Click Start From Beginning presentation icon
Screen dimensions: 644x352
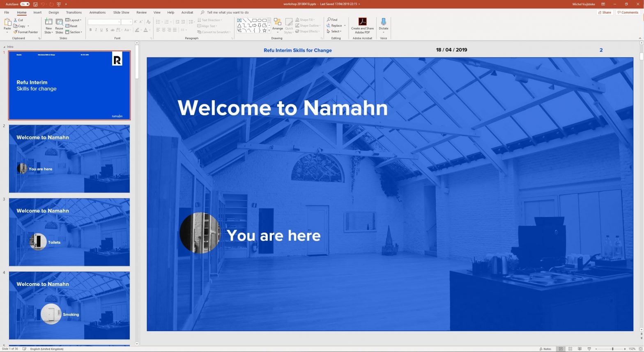point(58,4)
